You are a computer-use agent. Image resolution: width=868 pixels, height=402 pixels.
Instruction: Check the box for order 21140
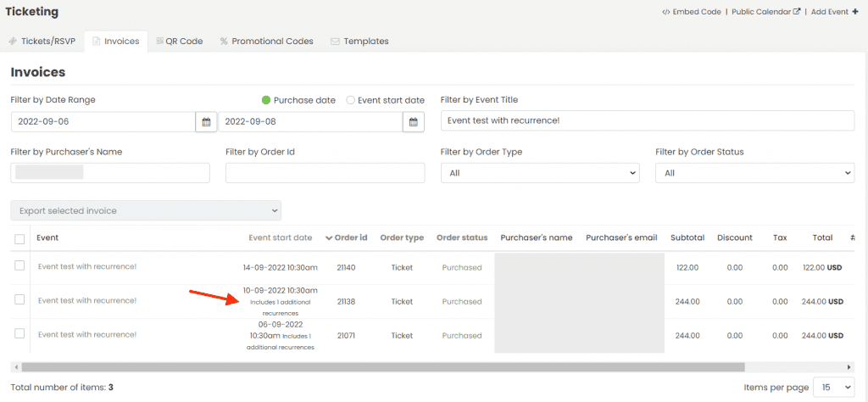click(x=20, y=265)
